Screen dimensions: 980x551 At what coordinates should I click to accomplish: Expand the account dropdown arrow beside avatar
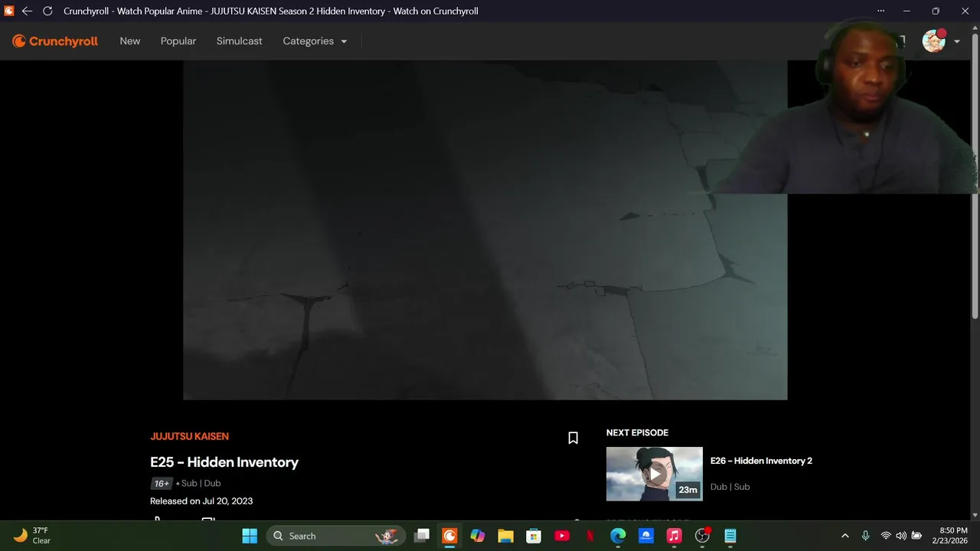pos(957,42)
